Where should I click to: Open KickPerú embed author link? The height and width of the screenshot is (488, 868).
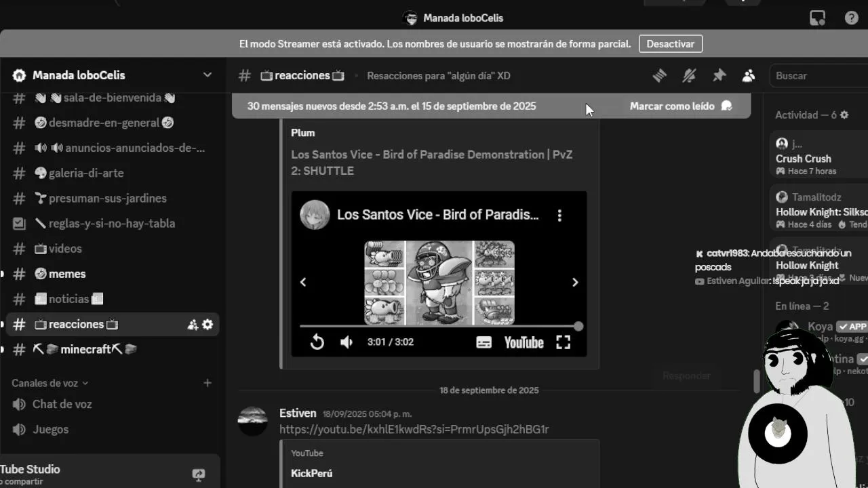click(312, 473)
